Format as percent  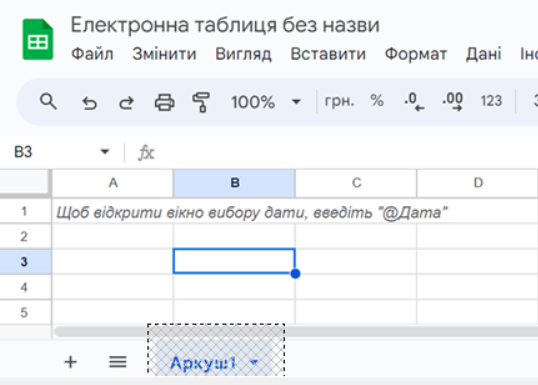click(377, 101)
